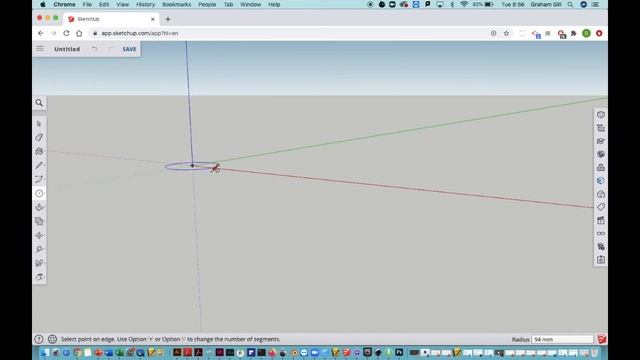Select the Line pencil tool
Screen dimensions: 640x360
pos(39,165)
